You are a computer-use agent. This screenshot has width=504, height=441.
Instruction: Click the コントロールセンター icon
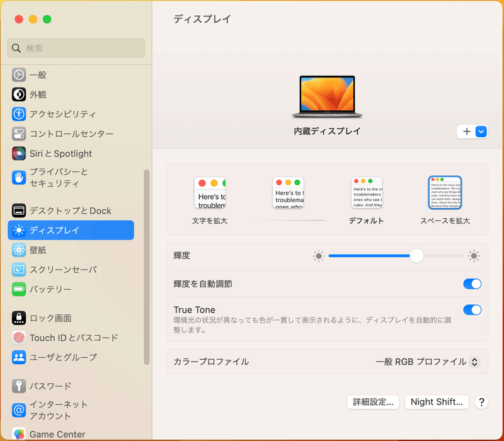(19, 134)
